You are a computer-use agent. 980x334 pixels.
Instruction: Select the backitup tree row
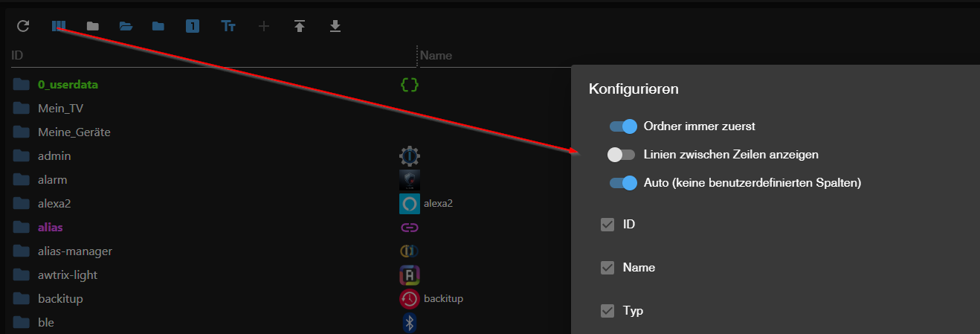tap(60, 299)
